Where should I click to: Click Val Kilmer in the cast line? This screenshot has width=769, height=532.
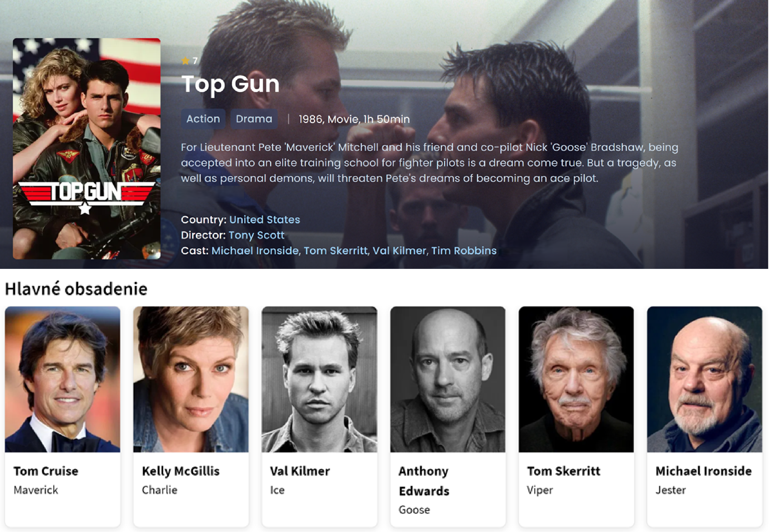(x=399, y=251)
